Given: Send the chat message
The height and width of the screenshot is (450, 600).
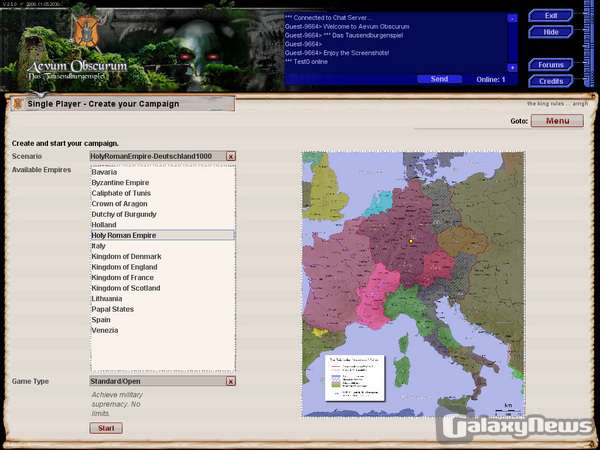Looking at the screenshot, I should 439,79.
